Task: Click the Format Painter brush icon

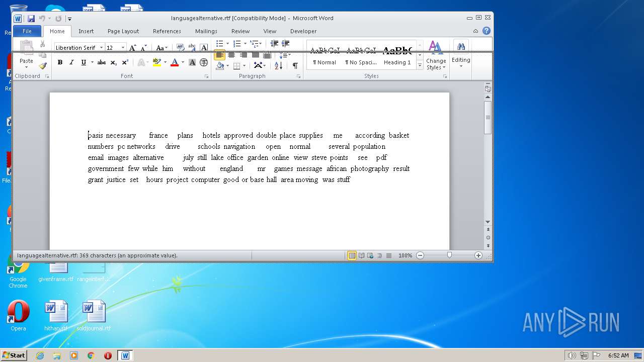Action: pyautogui.click(x=42, y=65)
